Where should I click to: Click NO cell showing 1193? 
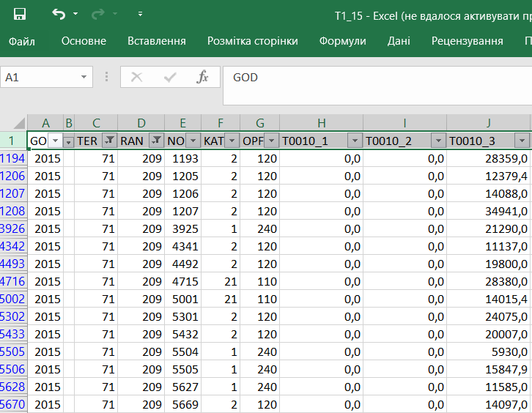tap(183, 158)
